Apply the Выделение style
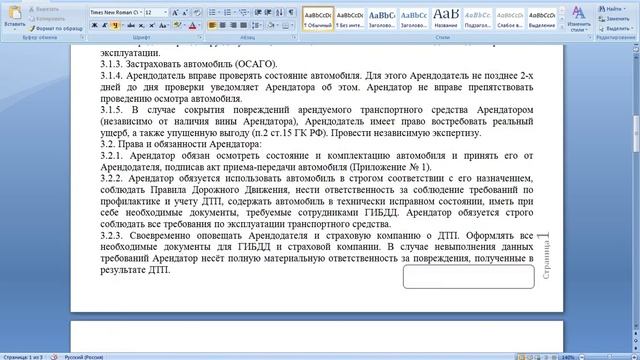The width and height of the screenshot is (640, 360). point(542,19)
